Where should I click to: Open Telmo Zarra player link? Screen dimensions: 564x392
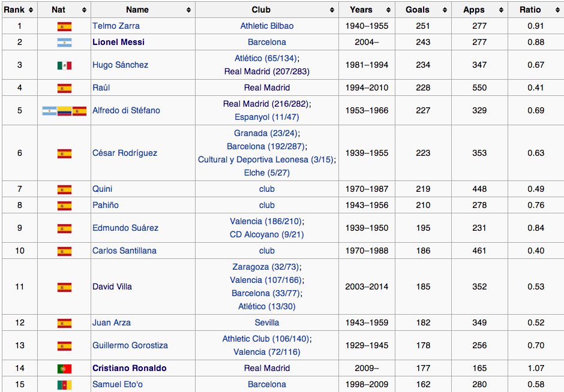(x=116, y=26)
